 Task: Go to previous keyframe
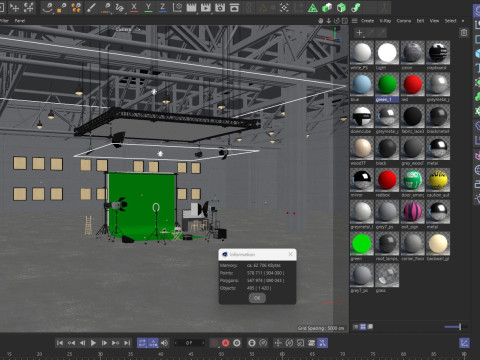71,343
